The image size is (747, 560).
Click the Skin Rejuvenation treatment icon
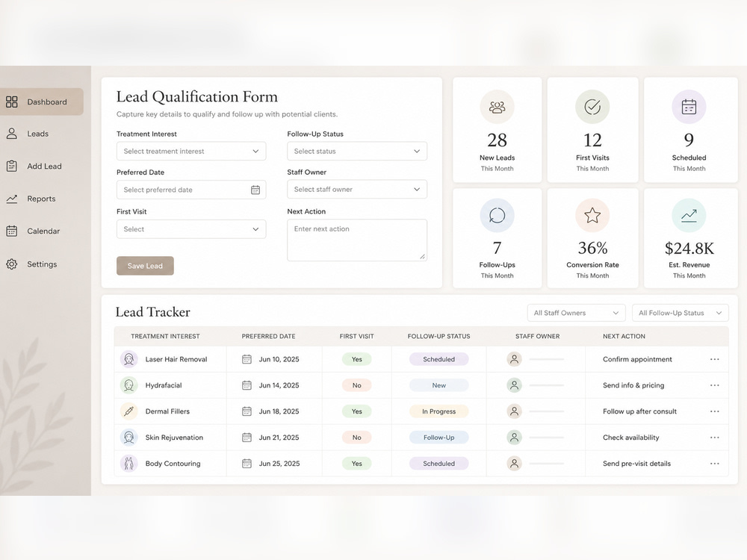tap(128, 437)
